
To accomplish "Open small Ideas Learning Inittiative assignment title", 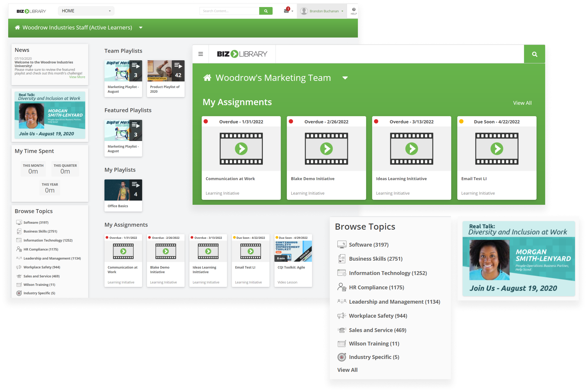I will click(x=204, y=269).
